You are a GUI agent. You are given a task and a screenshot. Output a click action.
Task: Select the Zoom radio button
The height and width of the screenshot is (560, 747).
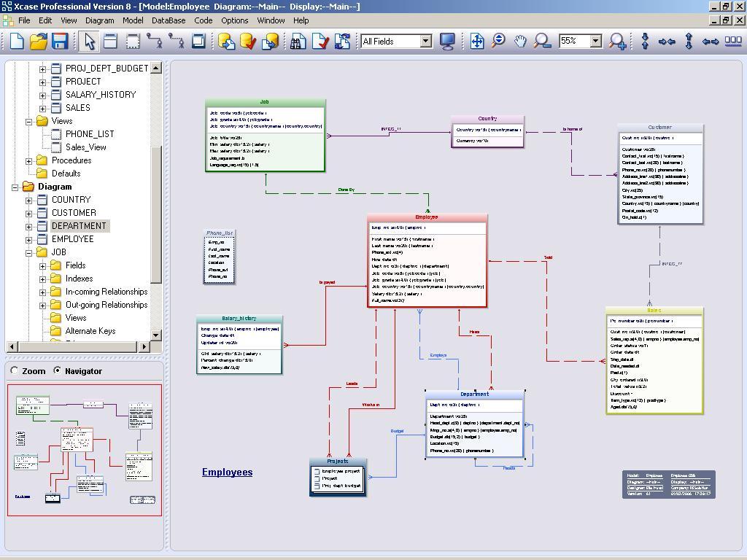tap(14, 371)
